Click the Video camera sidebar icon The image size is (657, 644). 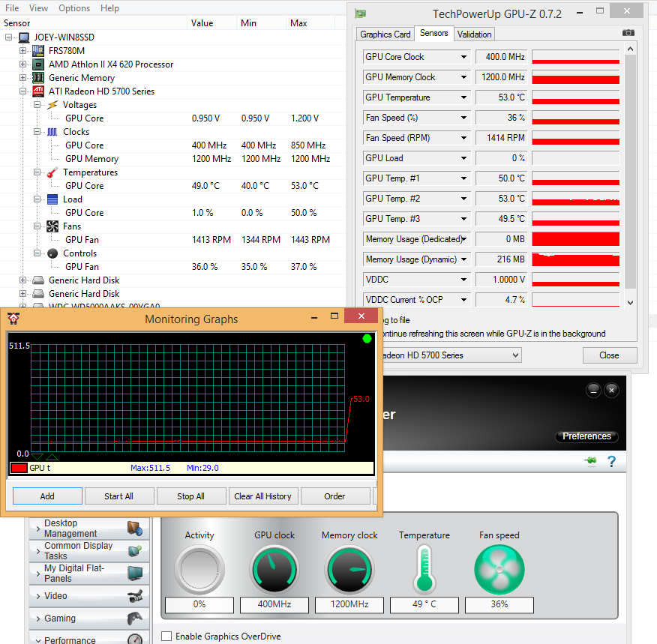click(x=135, y=596)
